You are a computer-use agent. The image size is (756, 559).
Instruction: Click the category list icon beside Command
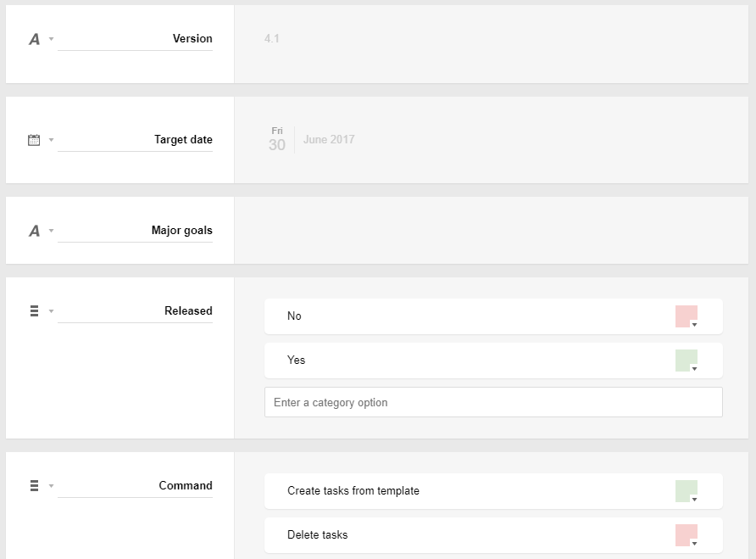pos(34,485)
